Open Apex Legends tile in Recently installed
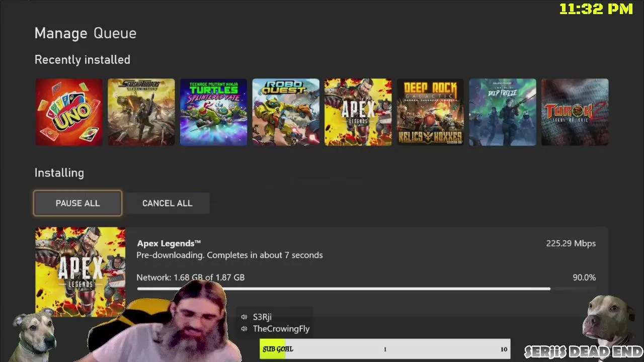The height and width of the screenshot is (362, 644). coord(358,112)
